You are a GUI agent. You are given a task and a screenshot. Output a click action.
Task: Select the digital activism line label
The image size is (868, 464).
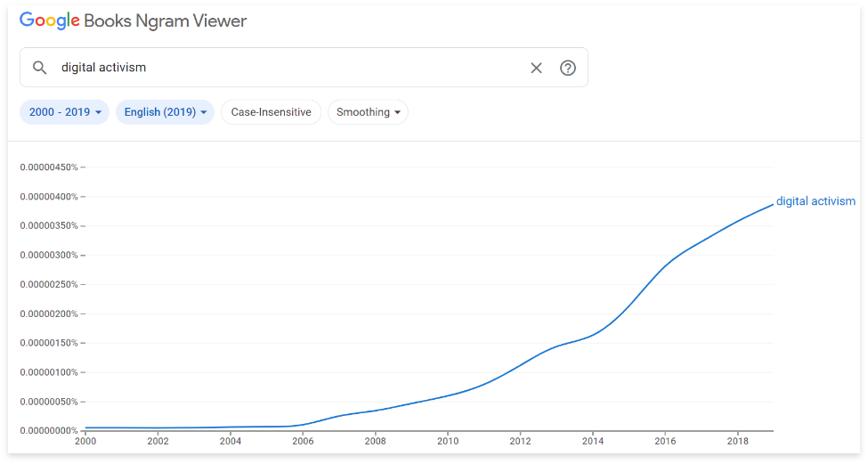pyautogui.click(x=815, y=201)
